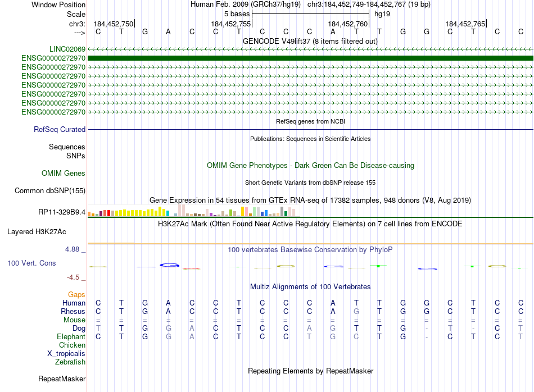Open the Common dbSNP(155) track label
Image resolution: width=534 pixels, height=392 pixels.
[x=49, y=190]
